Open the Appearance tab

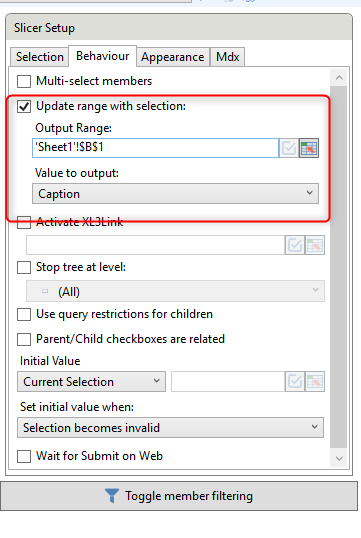[173, 57]
